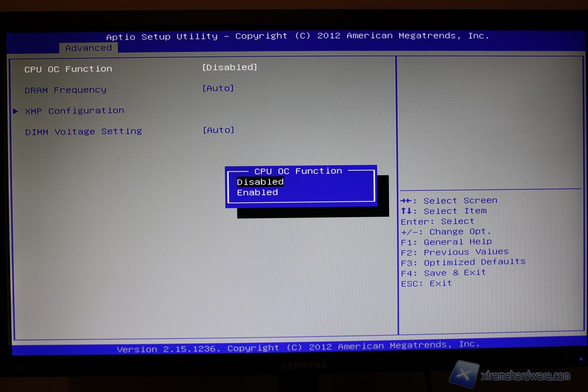Click the CPU OC Function popup title
The height and width of the screenshot is (392, 588).
pos(298,171)
